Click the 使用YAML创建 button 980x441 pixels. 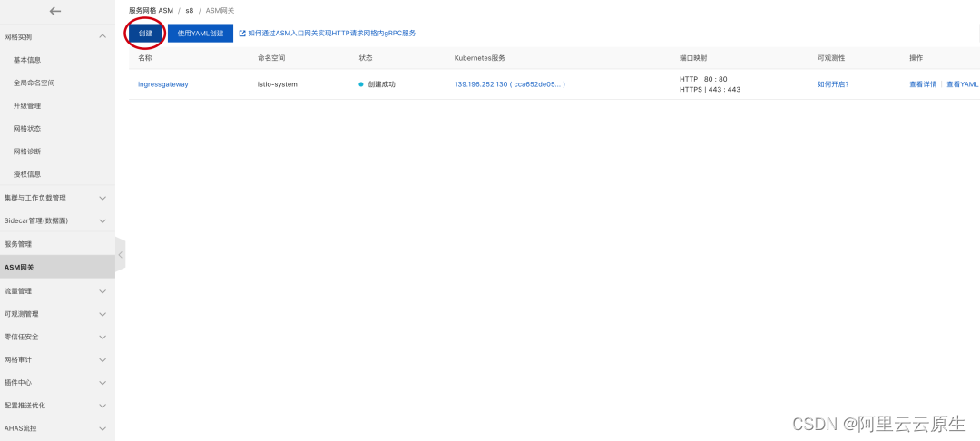pyautogui.click(x=200, y=34)
